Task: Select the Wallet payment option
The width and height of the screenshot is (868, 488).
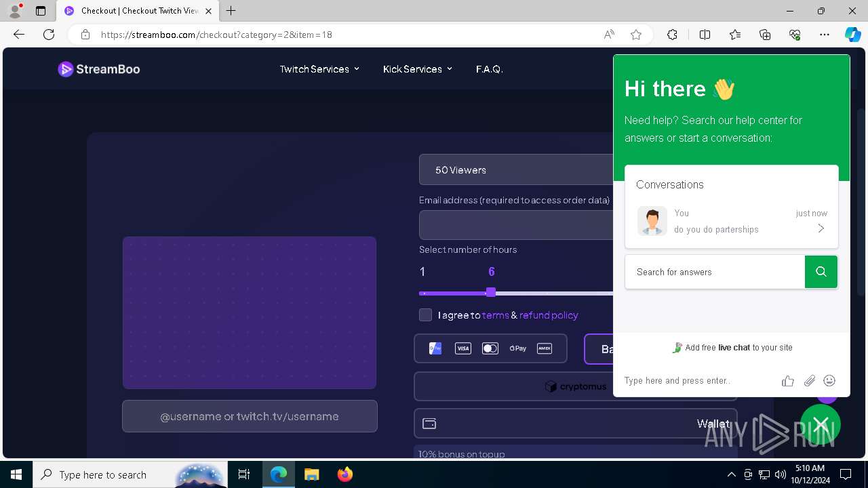Action: (x=576, y=424)
